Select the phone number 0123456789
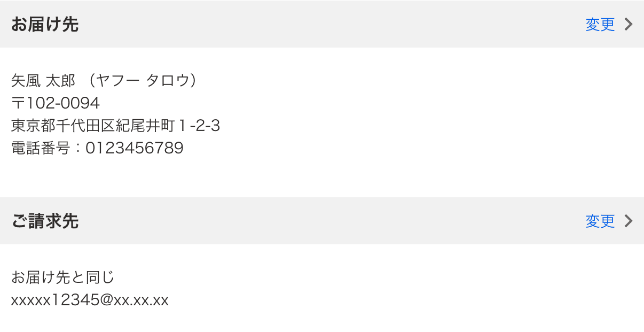 click(x=135, y=148)
